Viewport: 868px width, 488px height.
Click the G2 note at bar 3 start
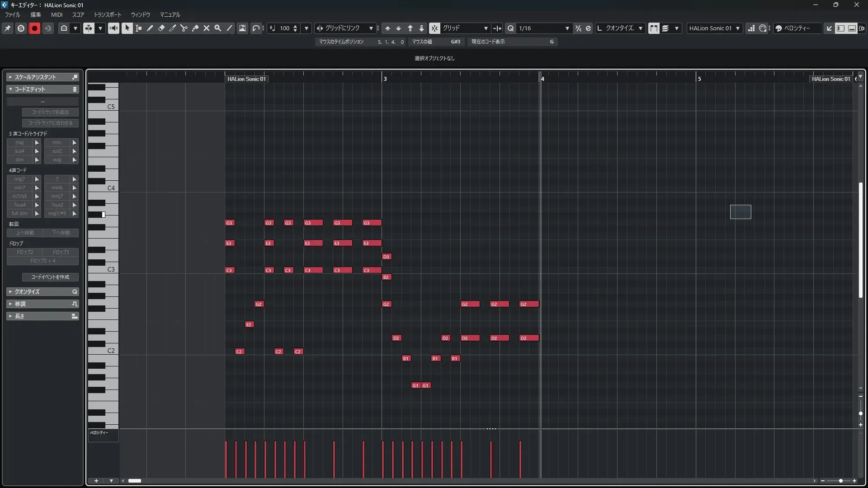(387, 304)
